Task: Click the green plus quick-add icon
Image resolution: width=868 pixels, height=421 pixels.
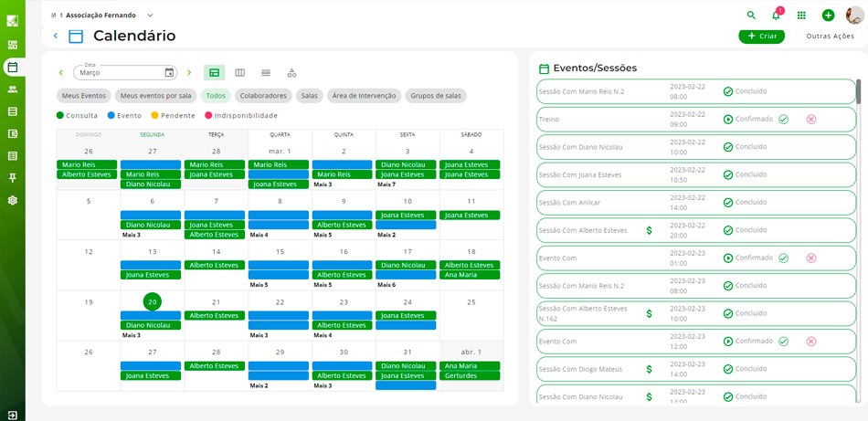Action: coord(828,16)
